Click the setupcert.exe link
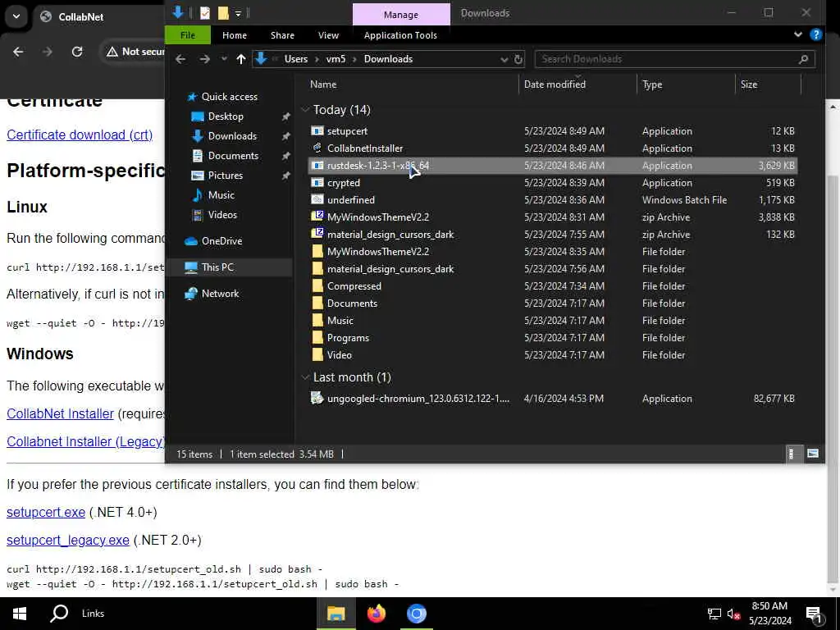The width and height of the screenshot is (840, 630). pos(46,512)
